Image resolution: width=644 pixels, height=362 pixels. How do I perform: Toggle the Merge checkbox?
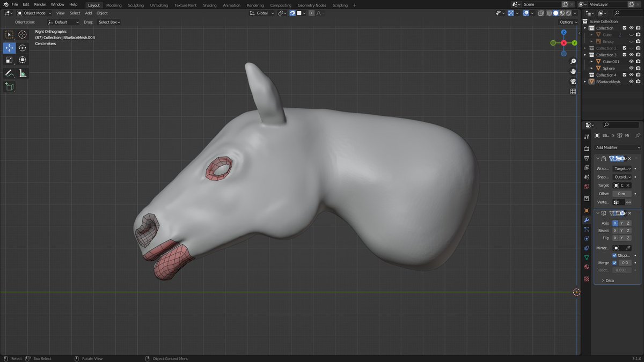[x=614, y=263]
